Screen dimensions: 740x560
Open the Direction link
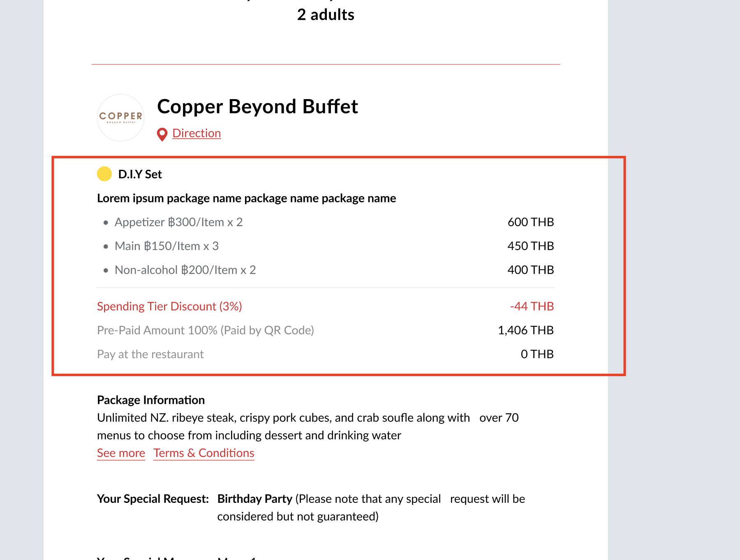point(197,133)
